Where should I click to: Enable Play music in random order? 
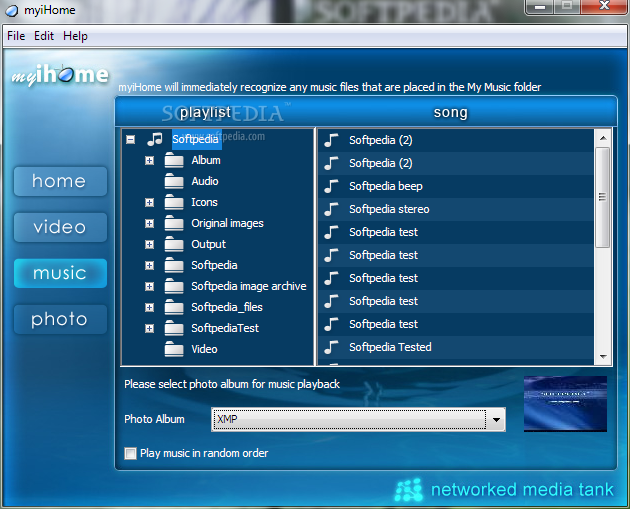tap(130, 454)
